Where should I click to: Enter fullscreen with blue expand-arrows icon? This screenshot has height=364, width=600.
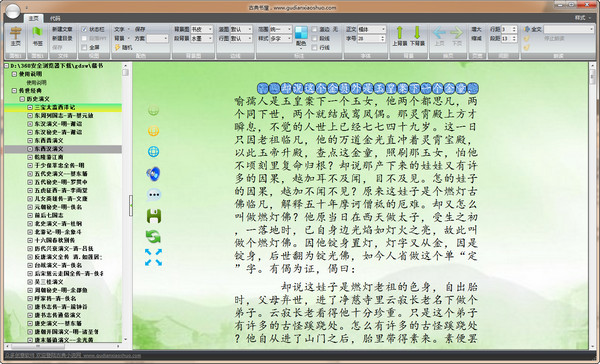tap(153, 257)
